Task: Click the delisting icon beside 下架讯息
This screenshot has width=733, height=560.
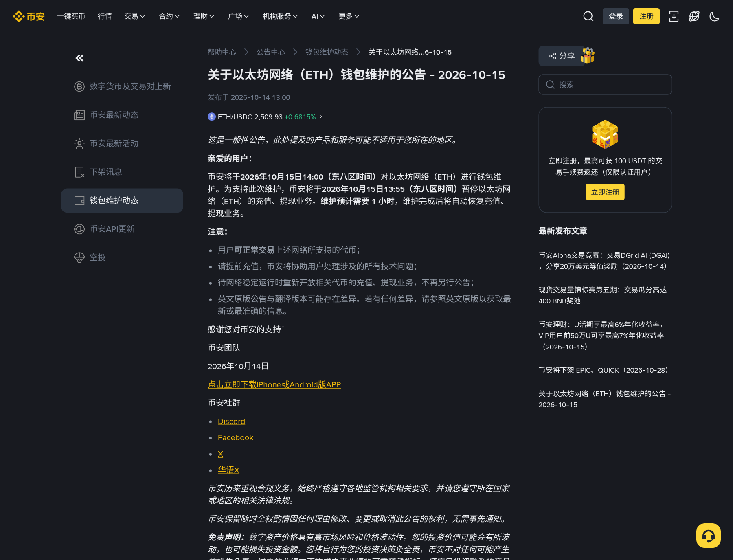Action: pyautogui.click(x=79, y=172)
